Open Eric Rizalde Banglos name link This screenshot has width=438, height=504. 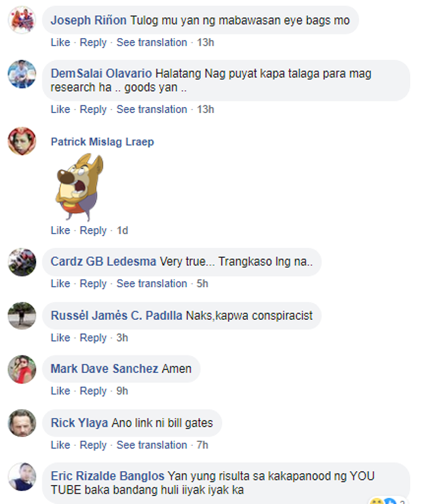[x=107, y=476]
